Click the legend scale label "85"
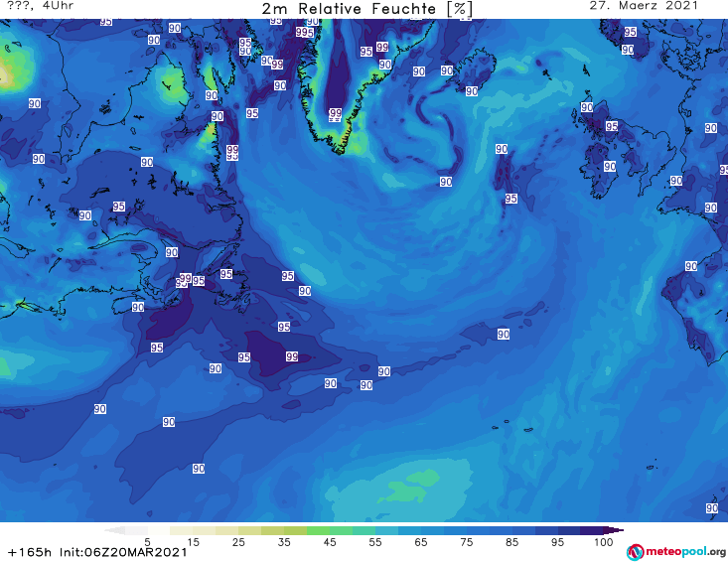Viewport: 728px width, 562px height. click(x=511, y=542)
